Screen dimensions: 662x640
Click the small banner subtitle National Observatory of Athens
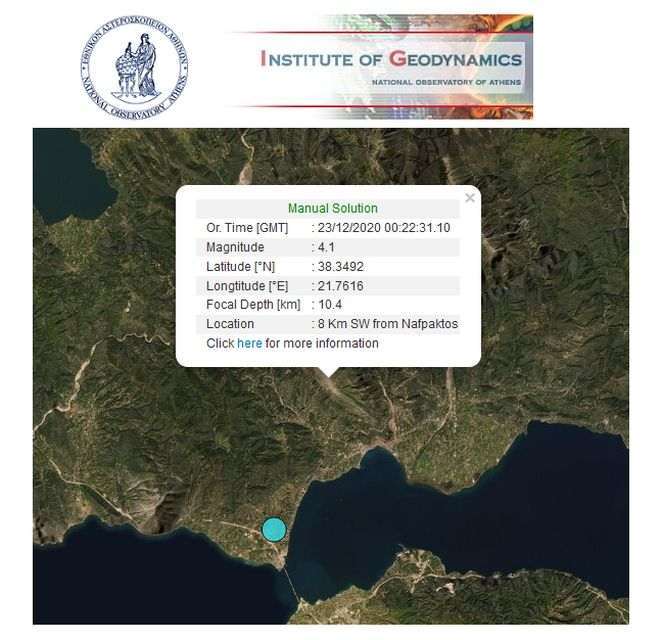pos(446,81)
